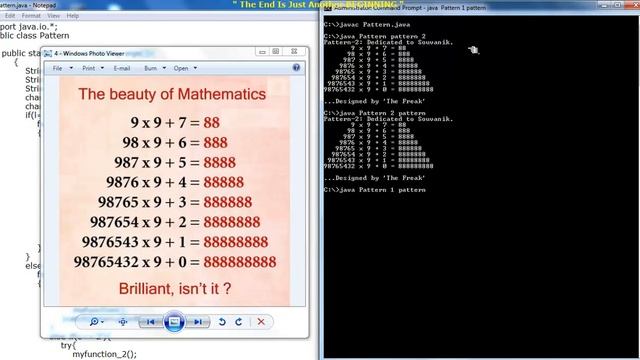Screen dimensions: 640x360
Task: Click E-mail in Photo Viewer toolbar
Action: tap(122, 68)
